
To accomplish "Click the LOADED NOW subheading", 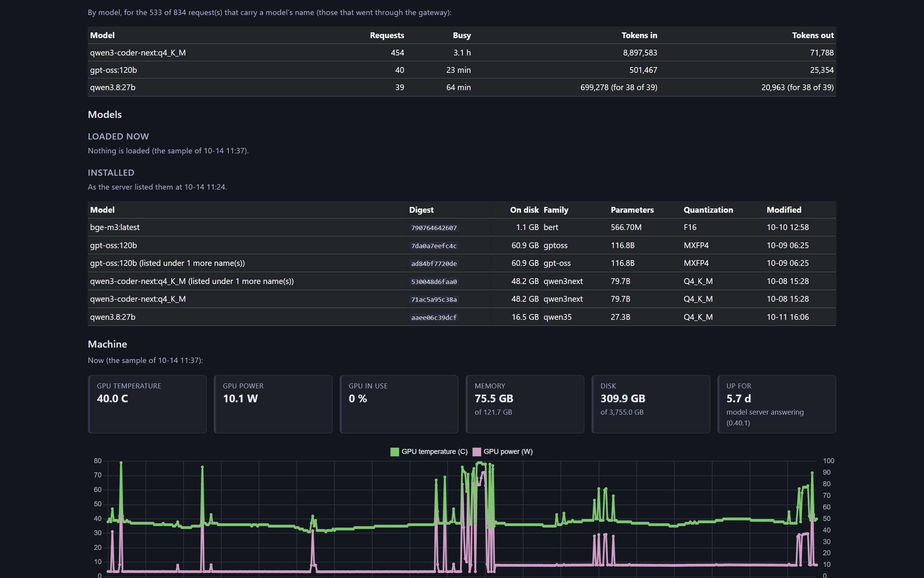I will pyautogui.click(x=118, y=136).
